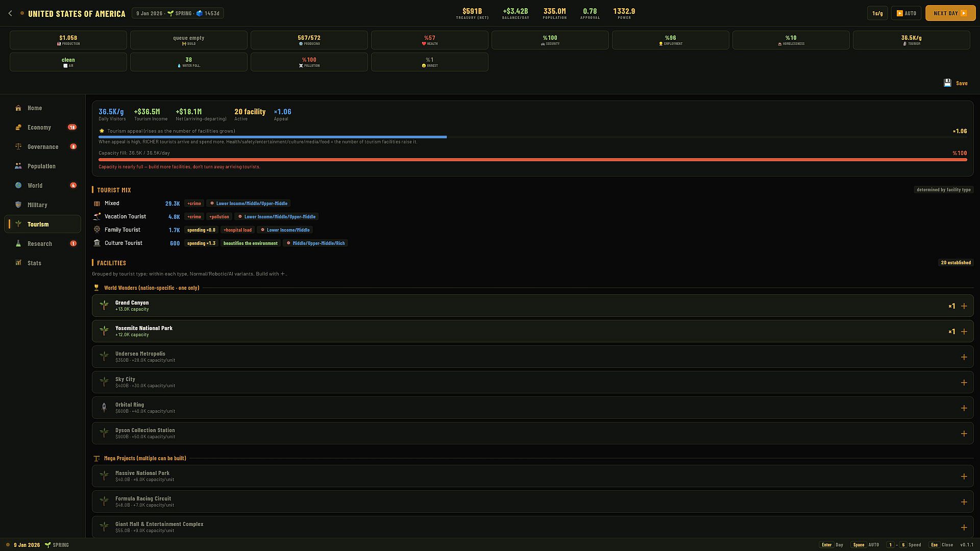Screen dimensions: 980x551
Task: Open the queue empty build card
Action: pyautogui.click(x=189, y=40)
